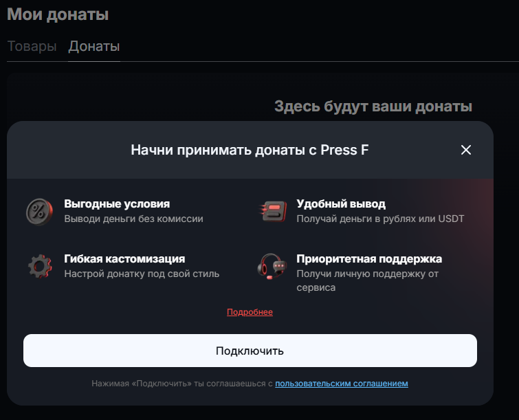The width and height of the screenshot is (519, 420).
Task: Click 'Выводи деньги без комиссии' text
Action: coord(133,219)
